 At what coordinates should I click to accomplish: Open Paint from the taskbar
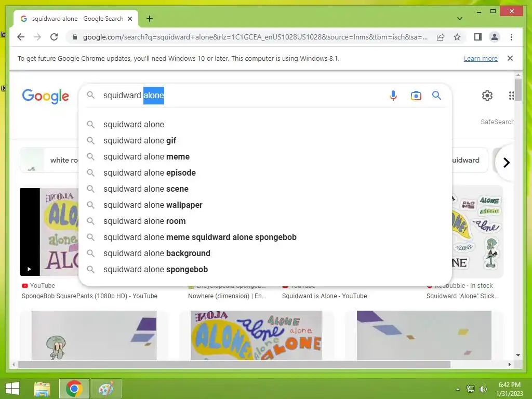pos(106,389)
